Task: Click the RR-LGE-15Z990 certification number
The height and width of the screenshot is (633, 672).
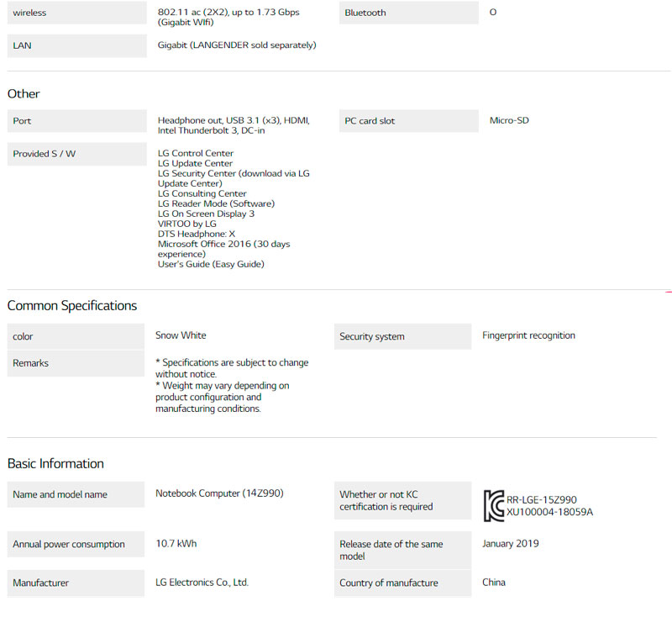Action: coord(542,499)
